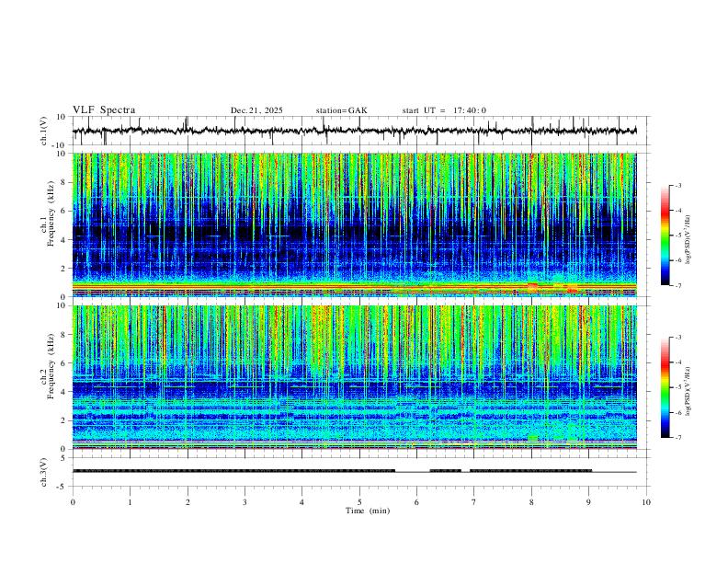Select the ch.2 spectrogram color bar

tap(665, 387)
